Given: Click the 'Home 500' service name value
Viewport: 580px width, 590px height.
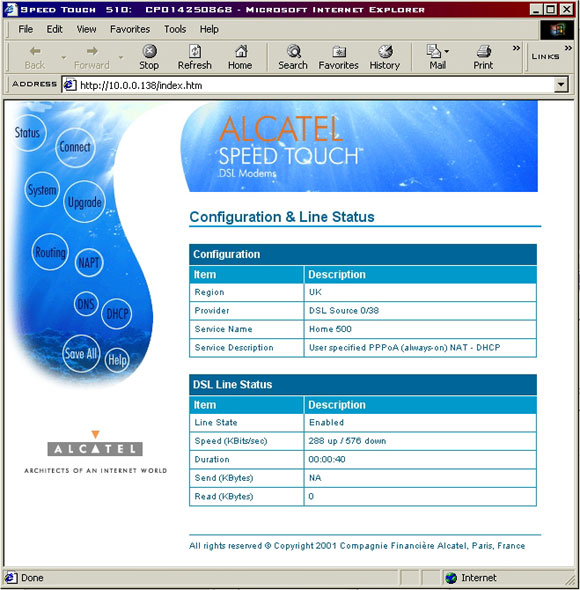Looking at the screenshot, I should [x=330, y=329].
